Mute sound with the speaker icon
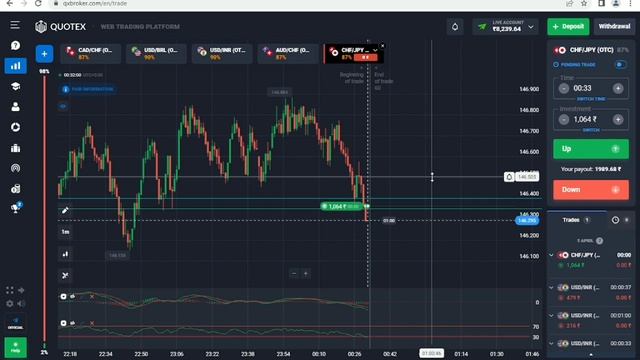Image resolution: width=640 pixels, height=360 pixels. click(x=21, y=303)
